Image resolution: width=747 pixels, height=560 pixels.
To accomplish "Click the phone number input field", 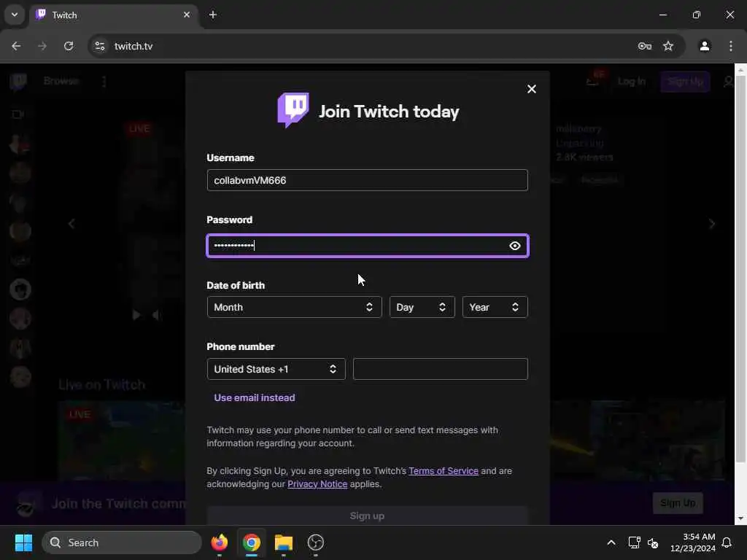I will [440, 369].
